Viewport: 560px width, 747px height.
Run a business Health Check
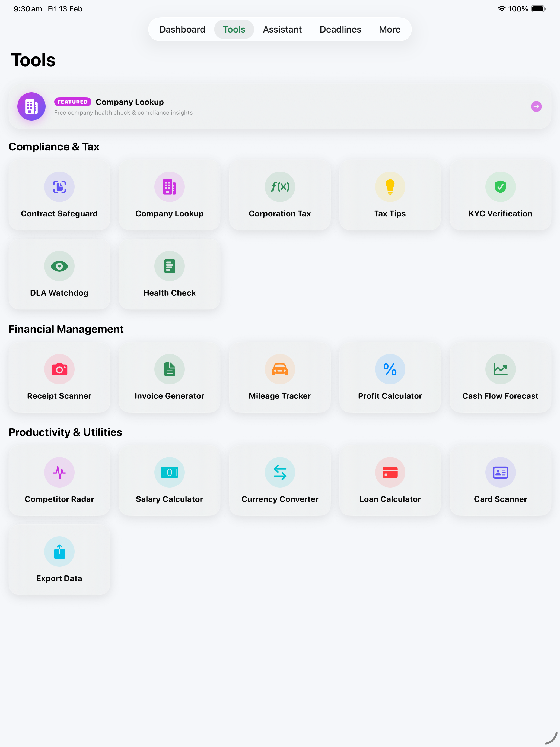click(170, 274)
